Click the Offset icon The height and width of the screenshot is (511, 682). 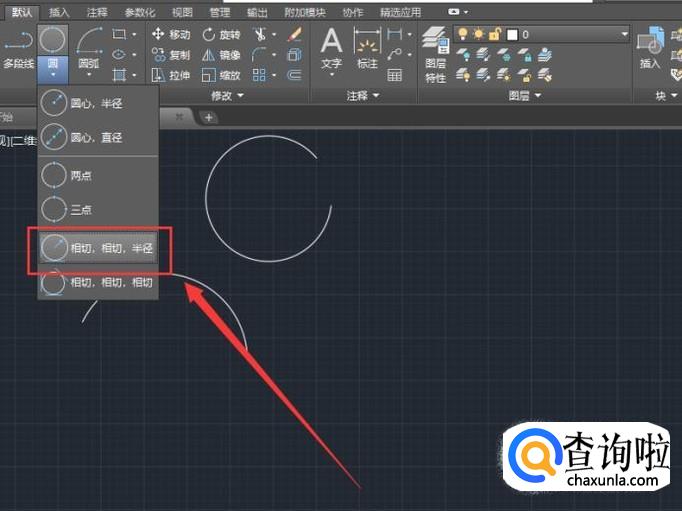pos(294,75)
